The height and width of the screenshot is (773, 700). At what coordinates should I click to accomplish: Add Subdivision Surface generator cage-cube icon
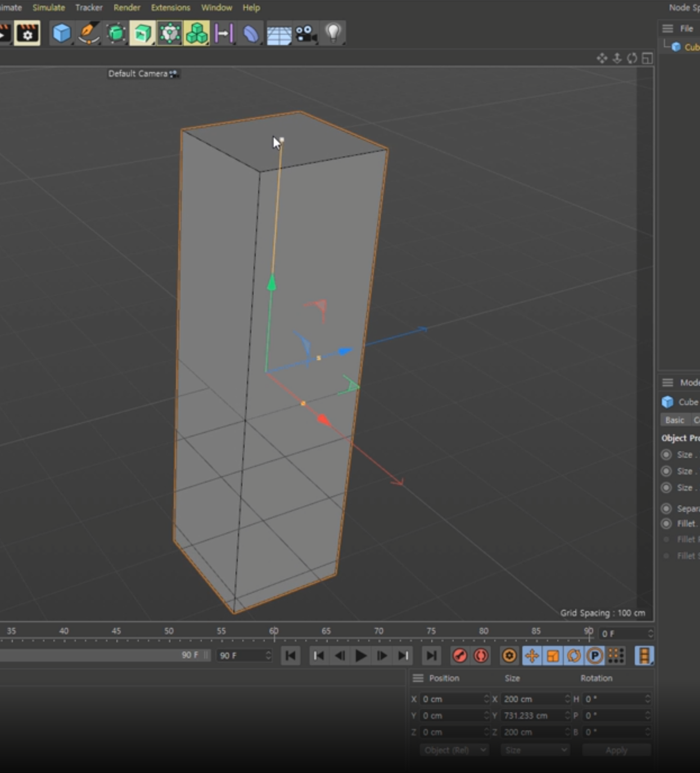(116, 34)
